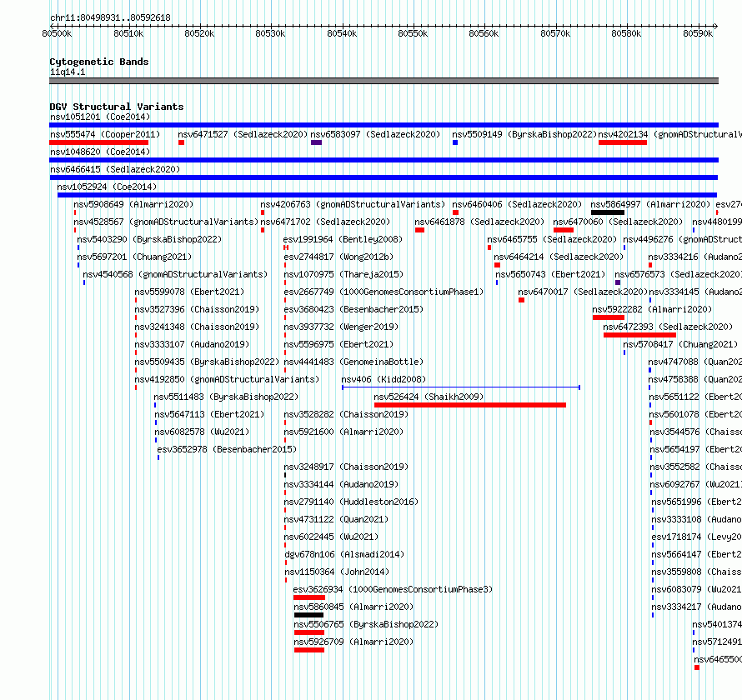The image size is (742, 700).
Task: Open nsv6082578 (Wu2021) label
Action: (202, 432)
